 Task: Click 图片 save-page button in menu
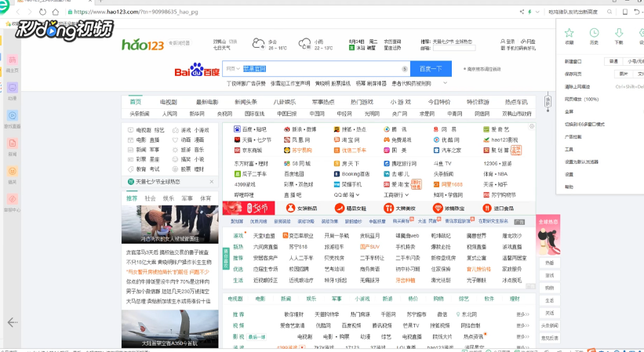click(624, 74)
